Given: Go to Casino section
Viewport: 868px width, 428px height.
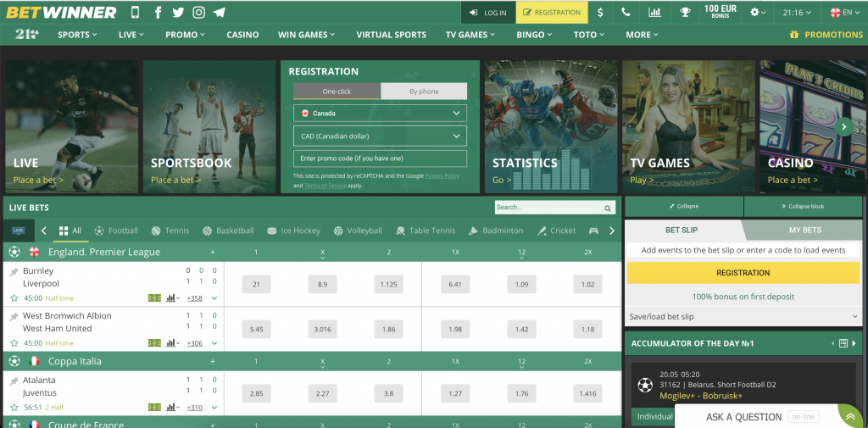Looking at the screenshot, I should point(242,35).
